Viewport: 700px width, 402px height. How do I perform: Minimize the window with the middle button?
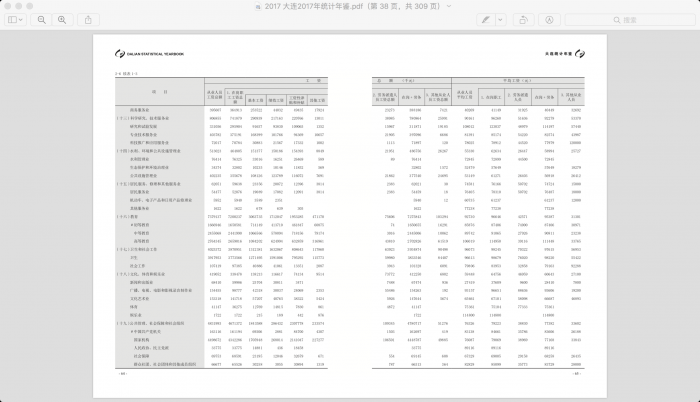pos(20,6)
